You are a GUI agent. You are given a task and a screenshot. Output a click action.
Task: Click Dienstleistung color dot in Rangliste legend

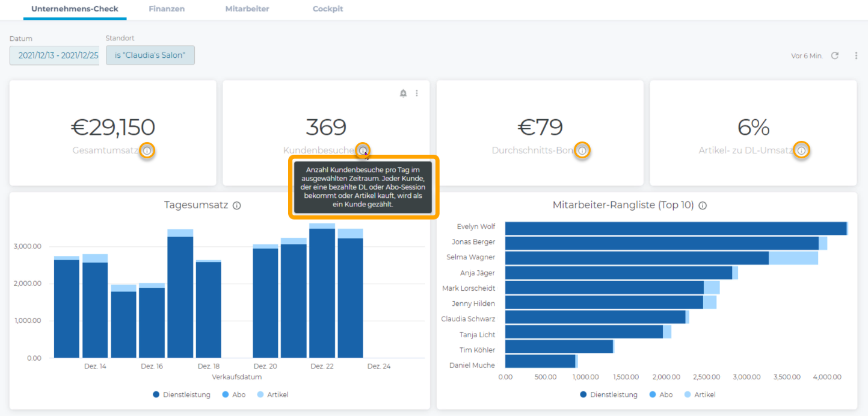[x=583, y=395]
